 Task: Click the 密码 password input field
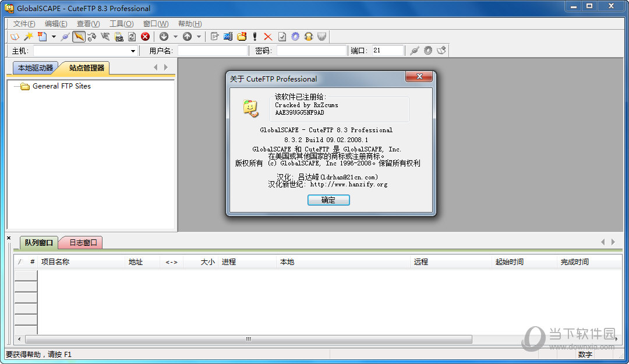[x=311, y=51]
